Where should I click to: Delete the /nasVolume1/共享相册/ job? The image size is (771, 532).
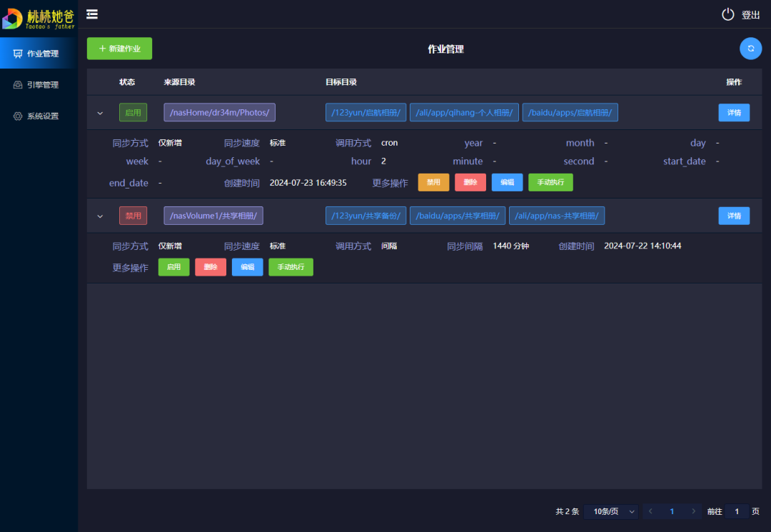click(x=211, y=267)
